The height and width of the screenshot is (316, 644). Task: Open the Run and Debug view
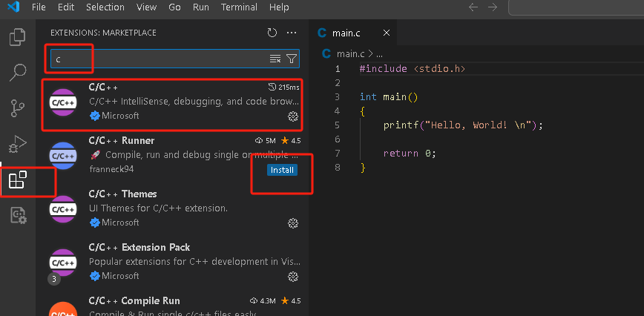pyautogui.click(x=18, y=144)
